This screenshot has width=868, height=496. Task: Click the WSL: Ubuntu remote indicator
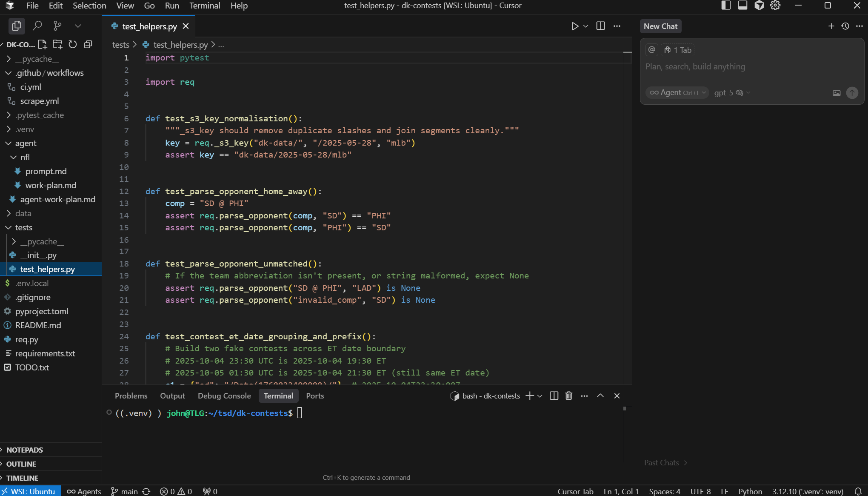pyautogui.click(x=30, y=491)
